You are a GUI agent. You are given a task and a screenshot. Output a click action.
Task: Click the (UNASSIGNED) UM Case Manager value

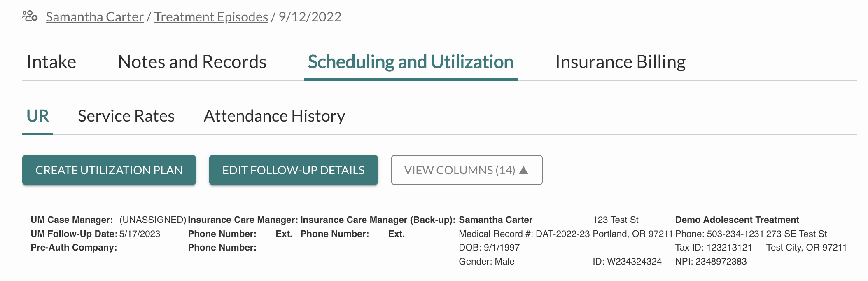(153, 220)
